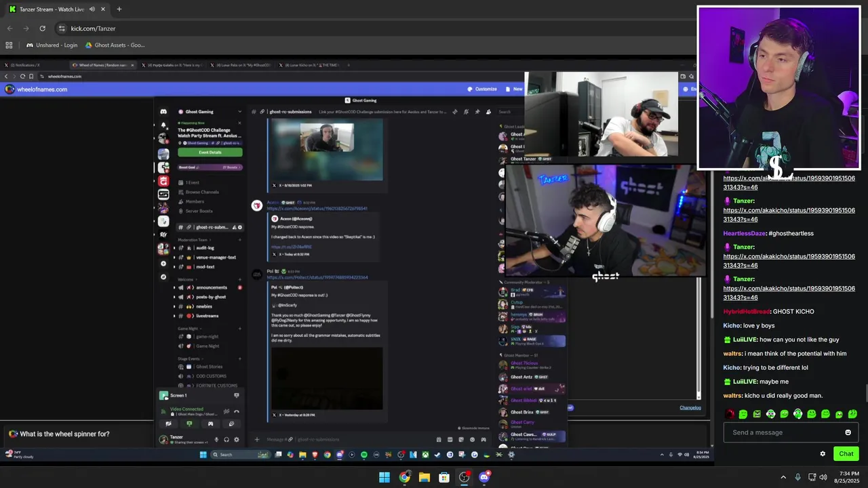868x488 pixels.
Task: Open Ghost Assets Google Drive bookmark
Action: 115,45
